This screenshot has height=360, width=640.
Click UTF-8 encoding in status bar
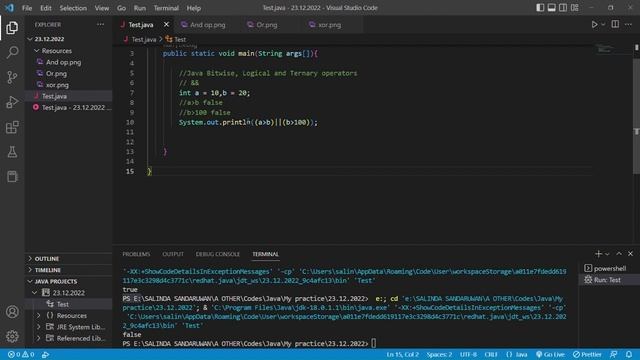click(x=468, y=354)
